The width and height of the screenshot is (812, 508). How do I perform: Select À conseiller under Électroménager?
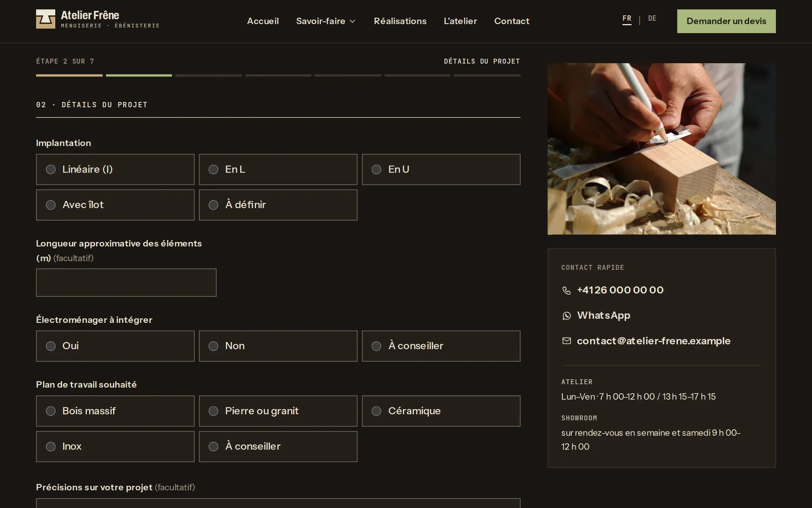click(x=441, y=346)
